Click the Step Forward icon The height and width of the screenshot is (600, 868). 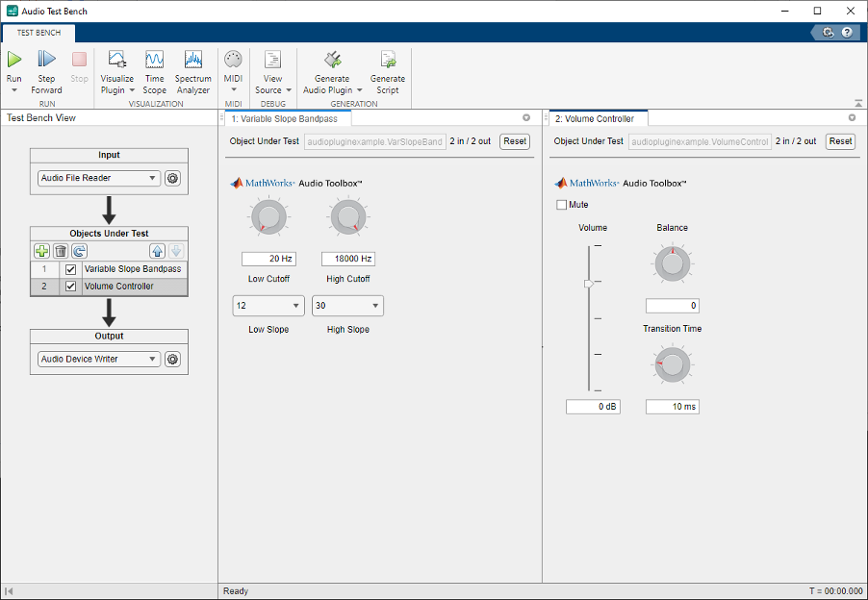[x=46, y=60]
